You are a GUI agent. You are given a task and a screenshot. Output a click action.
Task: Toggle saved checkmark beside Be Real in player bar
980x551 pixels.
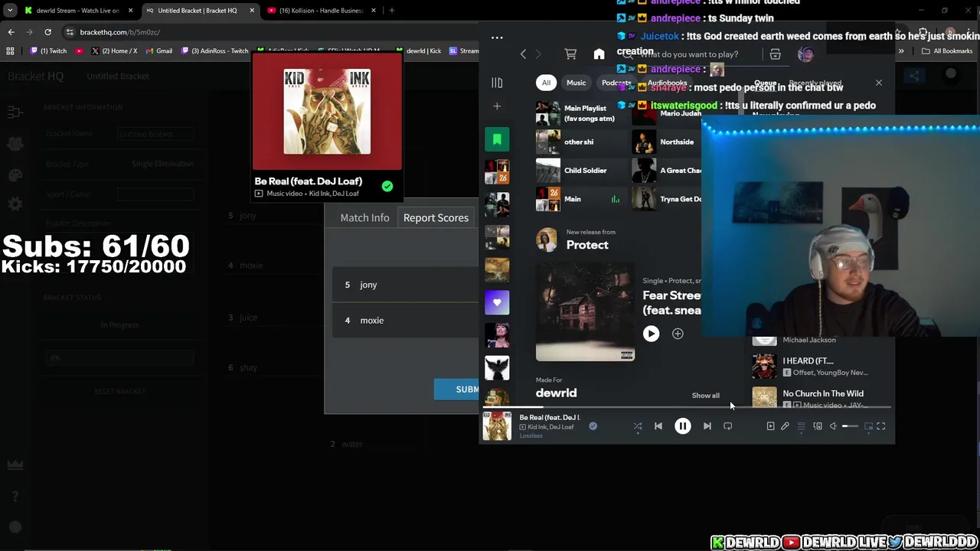pyautogui.click(x=593, y=426)
